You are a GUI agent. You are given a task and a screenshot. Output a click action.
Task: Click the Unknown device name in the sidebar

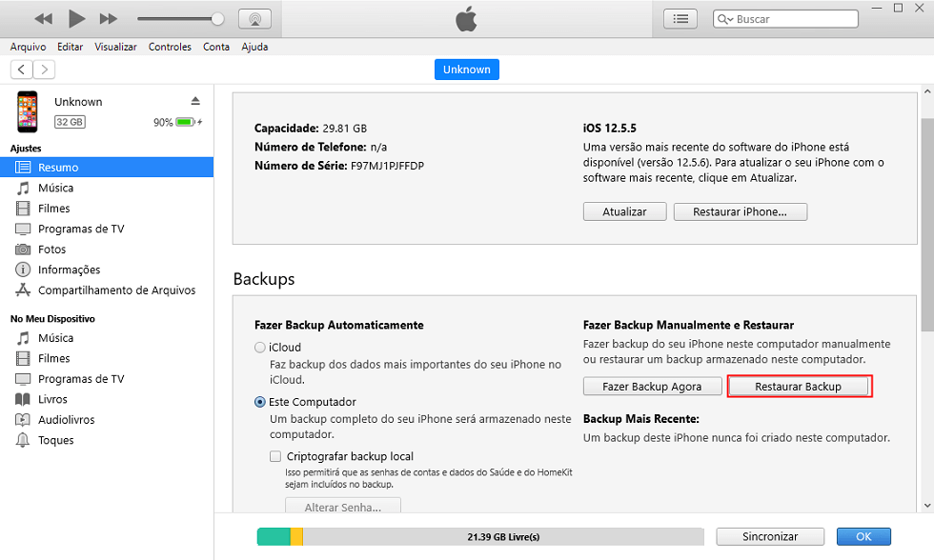78,102
